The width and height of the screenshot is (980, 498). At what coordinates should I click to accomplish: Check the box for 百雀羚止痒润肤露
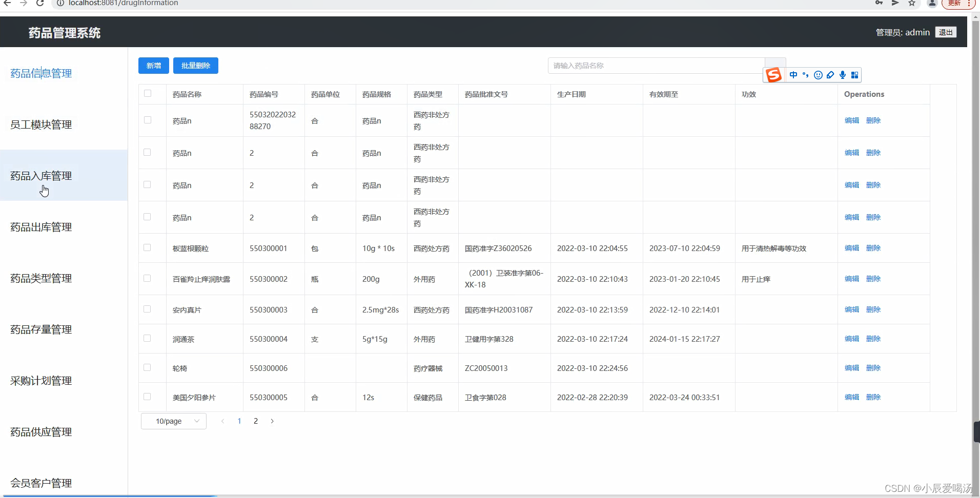pyautogui.click(x=147, y=278)
